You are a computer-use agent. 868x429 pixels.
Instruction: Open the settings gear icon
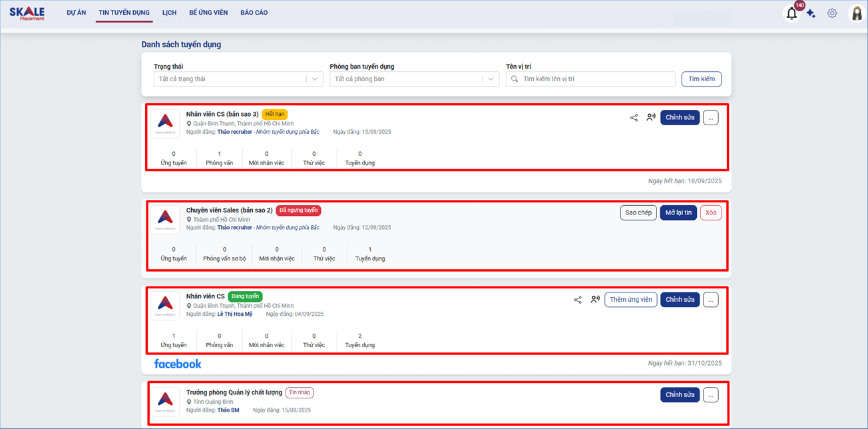pos(832,13)
